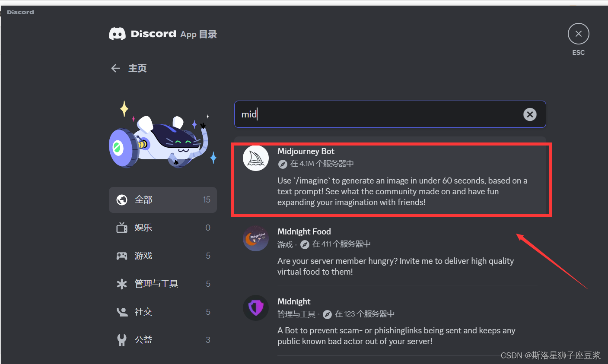Open the Midnight Food result title
Image resolution: width=608 pixels, height=364 pixels.
click(x=304, y=231)
